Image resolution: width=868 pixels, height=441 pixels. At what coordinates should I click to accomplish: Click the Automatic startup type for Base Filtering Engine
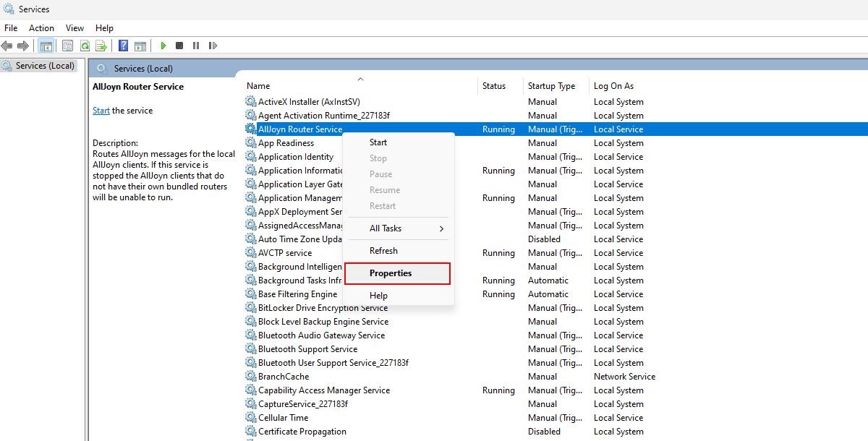(x=548, y=294)
